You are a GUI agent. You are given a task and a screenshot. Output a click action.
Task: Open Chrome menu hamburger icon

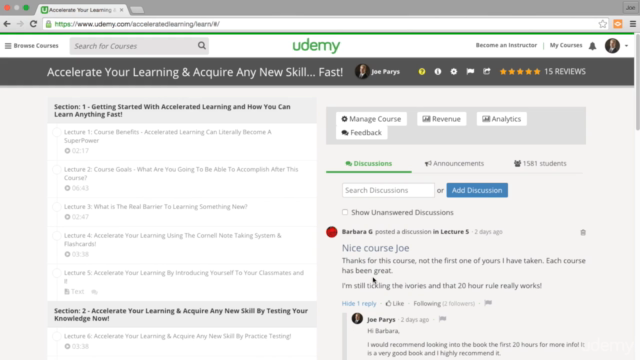pyautogui.click(x=633, y=24)
